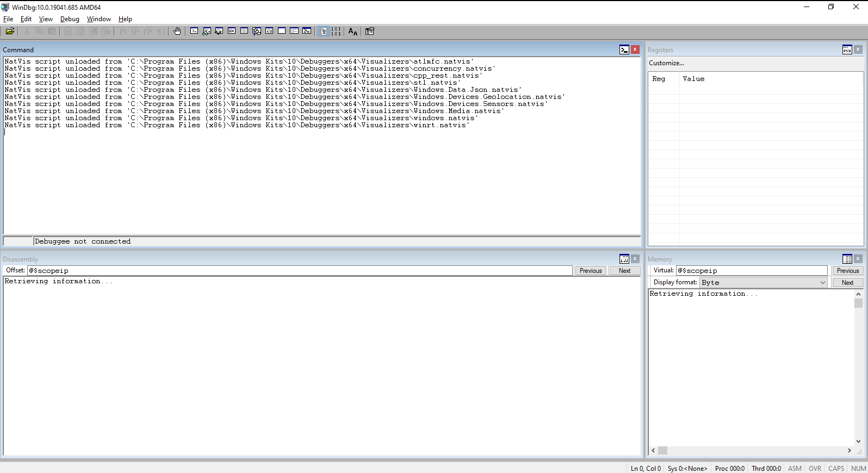
Task: Click the Disassembly Offset input field
Action: [299, 271]
